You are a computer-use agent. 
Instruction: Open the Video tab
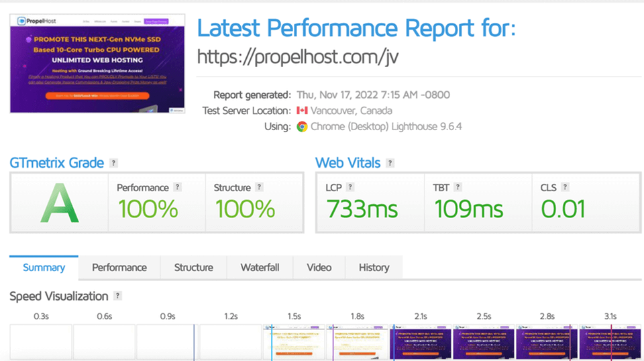pos(319,268)
